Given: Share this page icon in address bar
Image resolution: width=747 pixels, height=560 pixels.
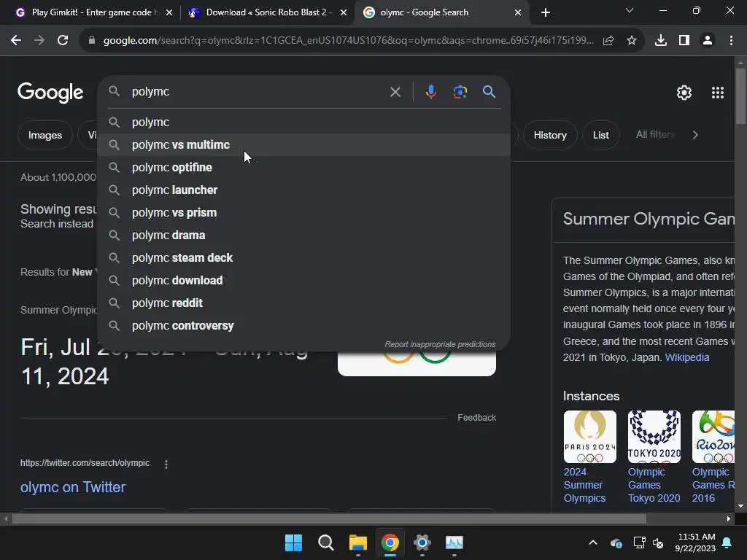Looking at the screenshot, I should click(608, 41).
